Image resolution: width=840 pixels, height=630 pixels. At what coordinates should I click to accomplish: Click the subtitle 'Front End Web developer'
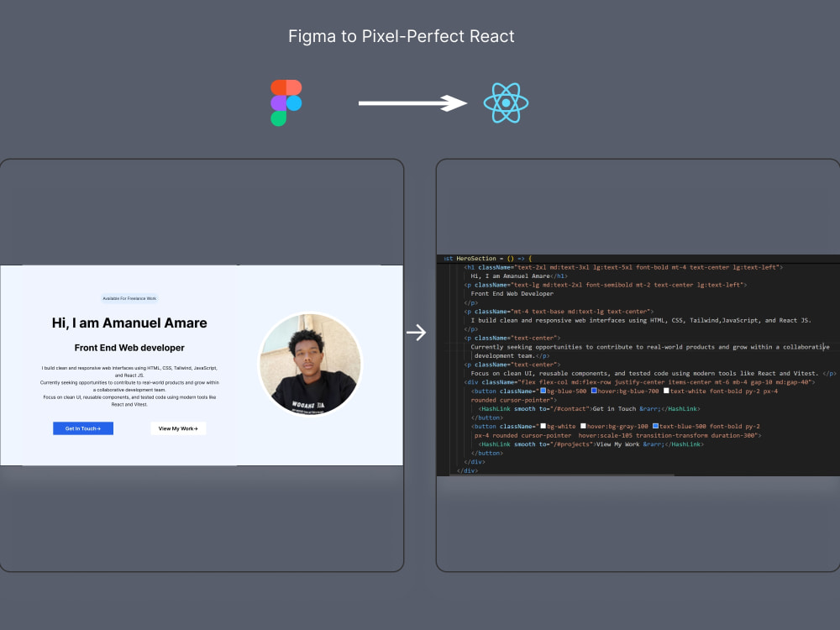click(x=129, y=348)
